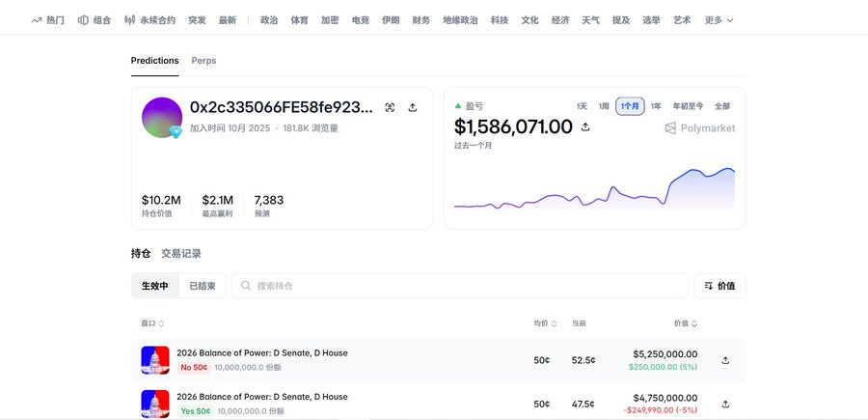Go to the 体育 sports category
Screen dimensions: 868x420
(x=300, y=20)
